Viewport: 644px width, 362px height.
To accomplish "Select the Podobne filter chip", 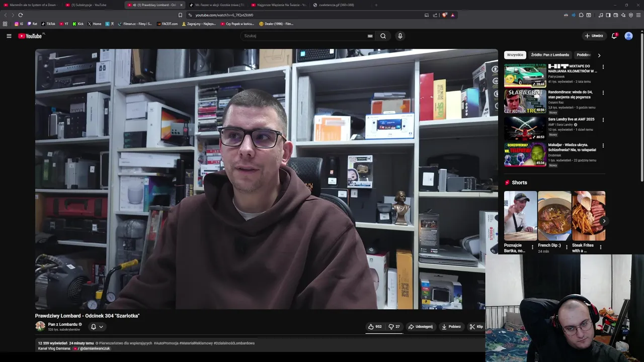I will 584,55.
